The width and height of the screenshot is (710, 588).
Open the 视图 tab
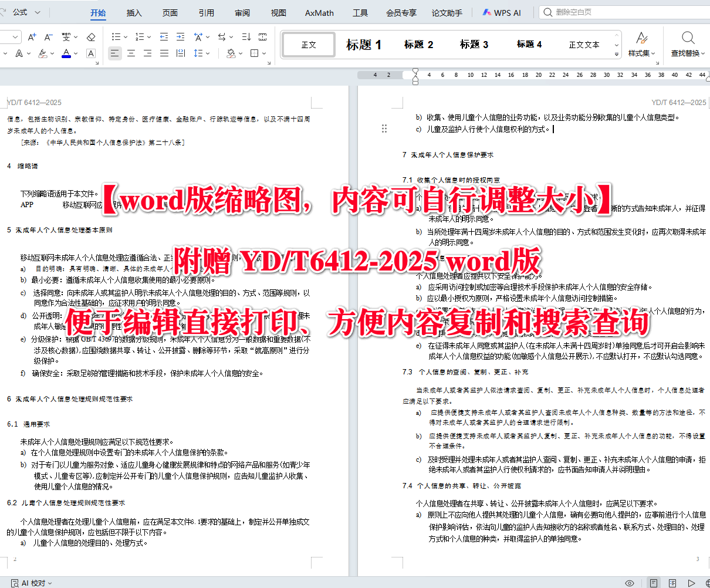(278, 12)
